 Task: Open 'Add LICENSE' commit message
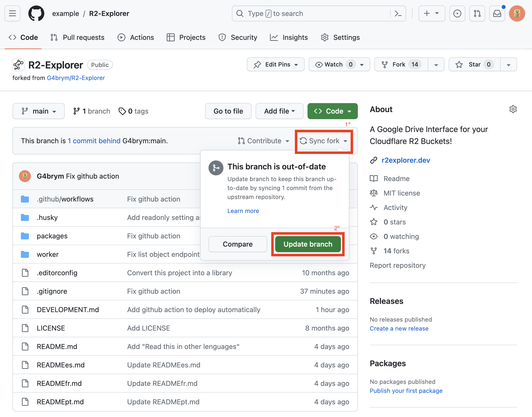tap(149, 328)
